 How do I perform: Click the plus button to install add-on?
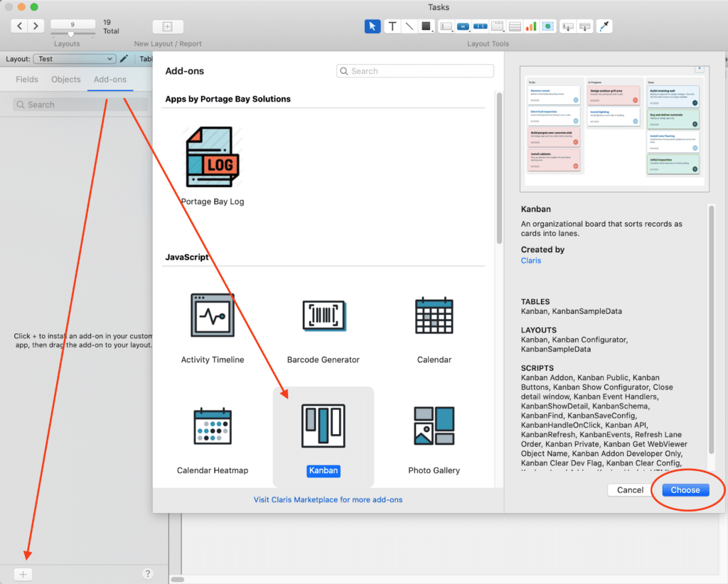click(x=23, y=574)
